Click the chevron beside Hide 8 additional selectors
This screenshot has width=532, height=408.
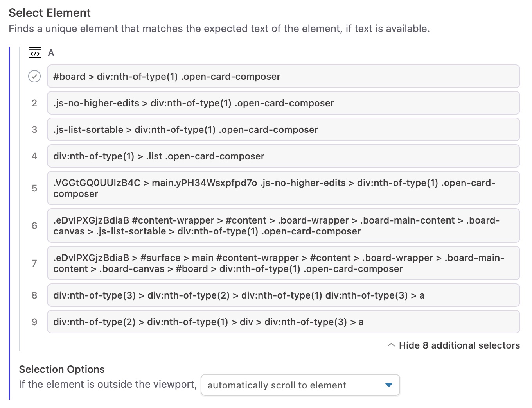391,345
